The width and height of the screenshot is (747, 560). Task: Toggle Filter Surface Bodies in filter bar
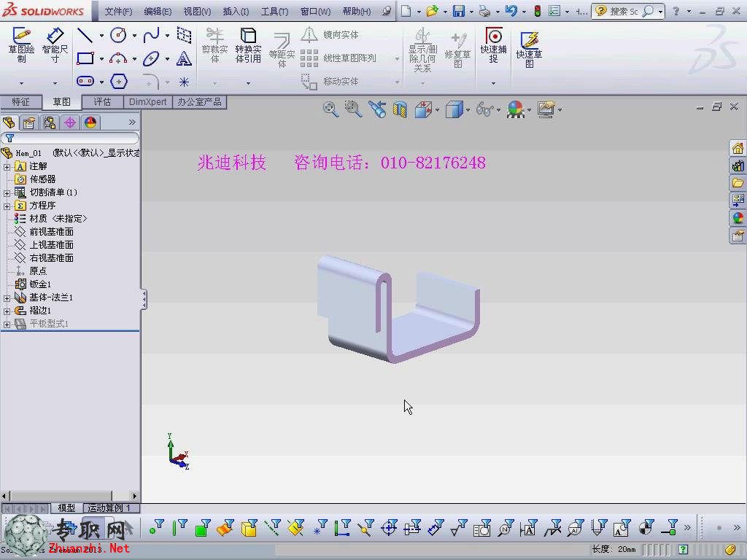pyautogui.click(x=225, y=527)
